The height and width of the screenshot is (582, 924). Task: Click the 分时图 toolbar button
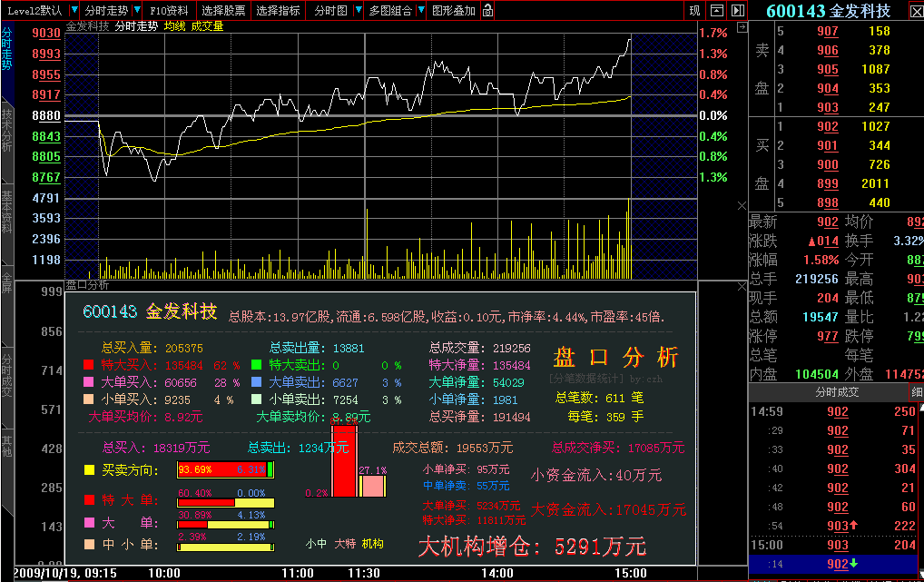click(x=330, y=11)
